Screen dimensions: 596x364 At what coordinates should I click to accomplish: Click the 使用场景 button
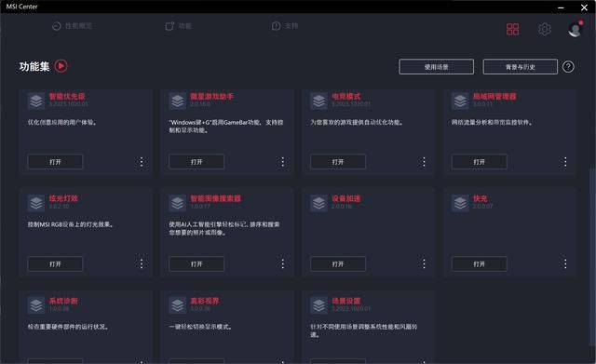(x=437, y=67)
